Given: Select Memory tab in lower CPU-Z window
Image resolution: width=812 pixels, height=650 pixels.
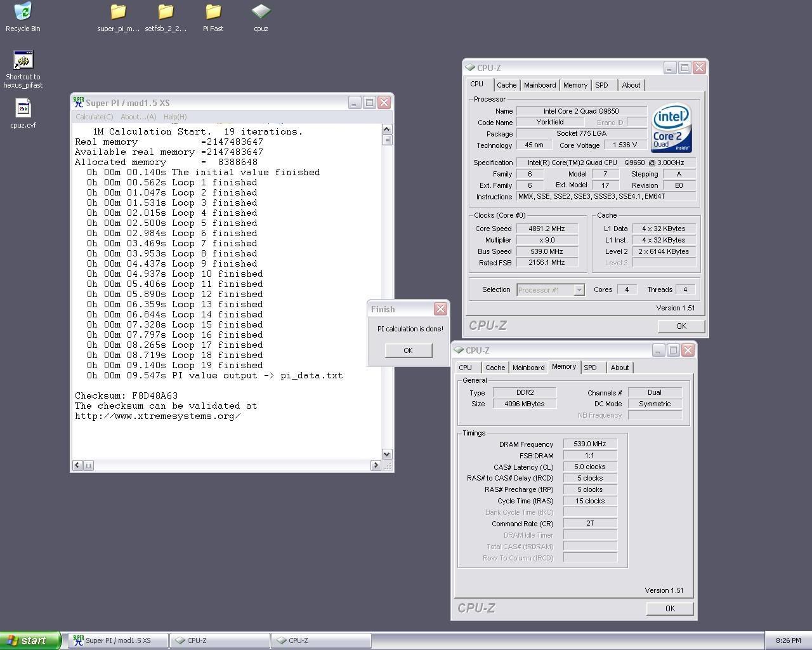Looking at the screenshot, I should (x=564, y=366).
